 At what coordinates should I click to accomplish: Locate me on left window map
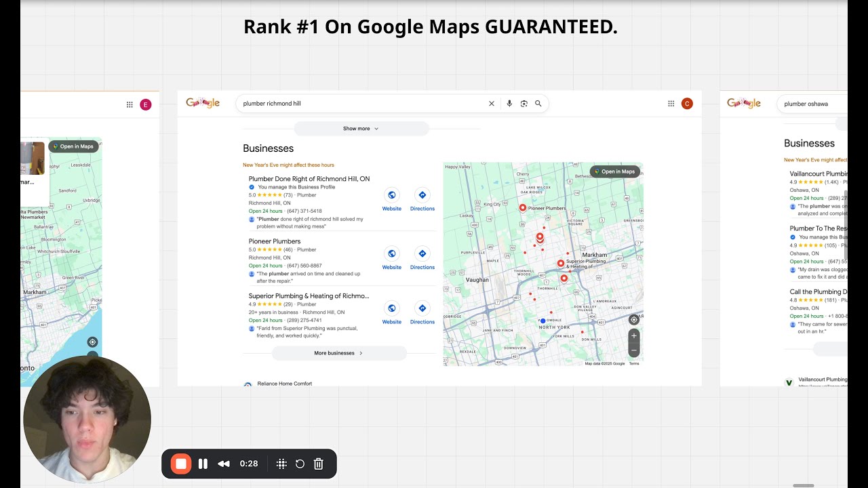point(92,342)
